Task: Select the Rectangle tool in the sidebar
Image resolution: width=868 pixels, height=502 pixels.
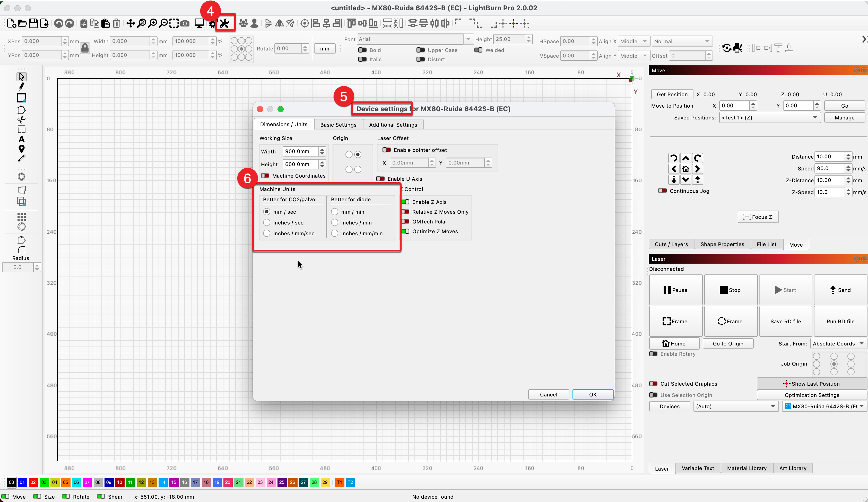Action: (21, 98)
